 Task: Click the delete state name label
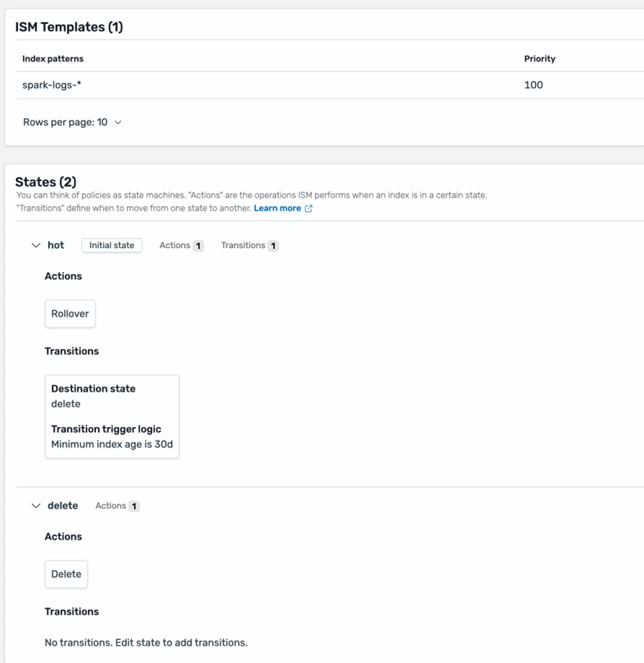[63, 506]
